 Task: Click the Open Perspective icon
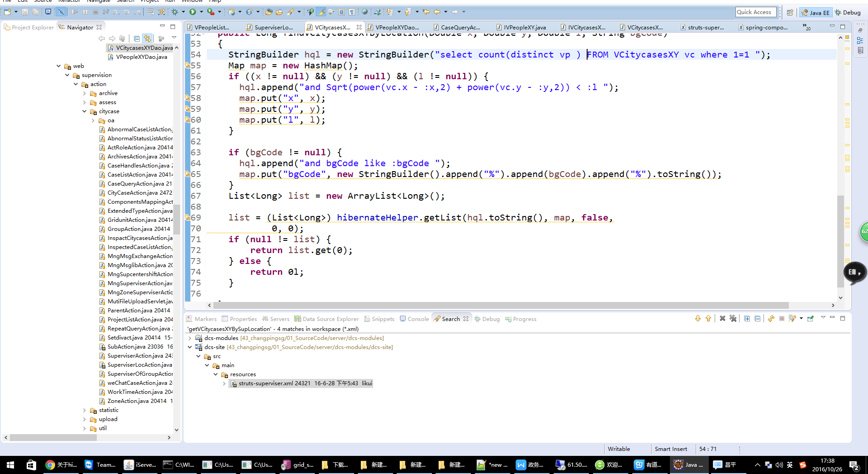click(x=790, y=13)
